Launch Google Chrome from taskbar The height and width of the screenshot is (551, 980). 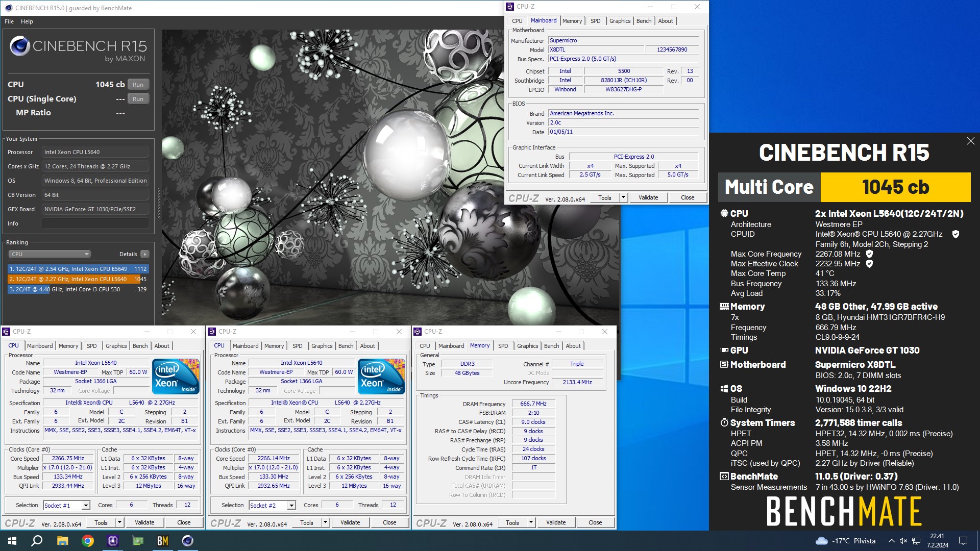88,541
